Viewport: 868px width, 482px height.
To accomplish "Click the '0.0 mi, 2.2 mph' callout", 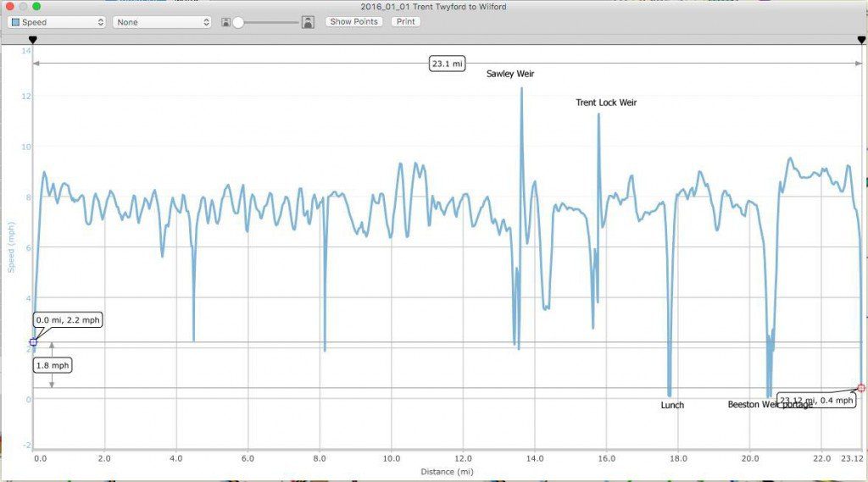I will (x=69, y=320).
